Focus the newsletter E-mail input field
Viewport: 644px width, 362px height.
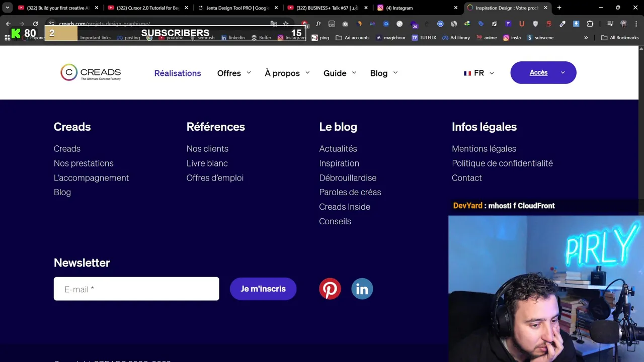[x=136, y=289]
